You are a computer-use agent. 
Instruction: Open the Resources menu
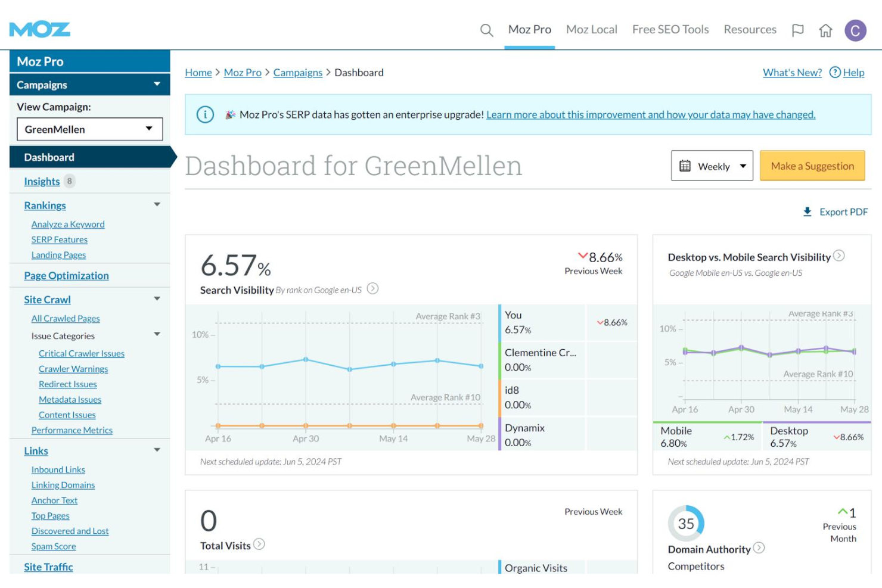tap(750, 30)
